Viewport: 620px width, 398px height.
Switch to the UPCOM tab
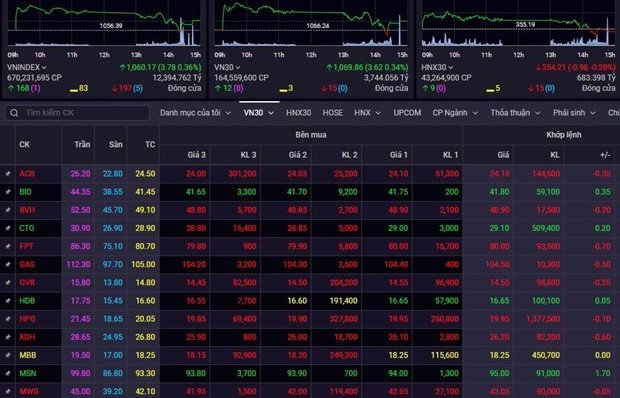(x=407, y=113)
